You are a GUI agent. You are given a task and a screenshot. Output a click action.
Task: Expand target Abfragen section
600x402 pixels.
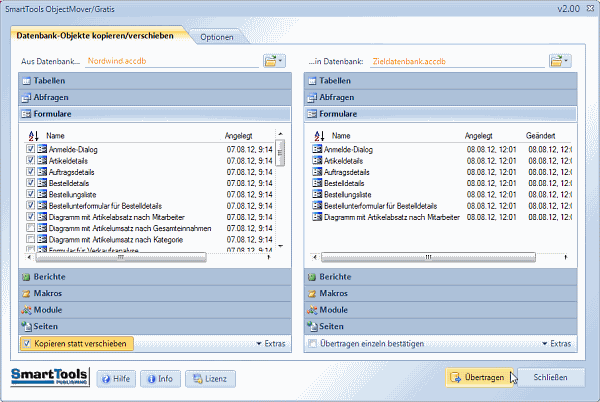click(x=440, y=97)
